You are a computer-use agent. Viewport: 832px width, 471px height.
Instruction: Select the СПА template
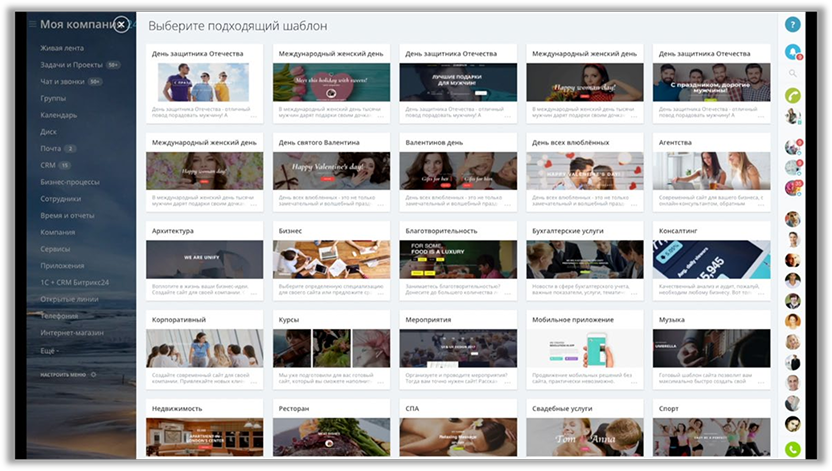click(458, 429)
